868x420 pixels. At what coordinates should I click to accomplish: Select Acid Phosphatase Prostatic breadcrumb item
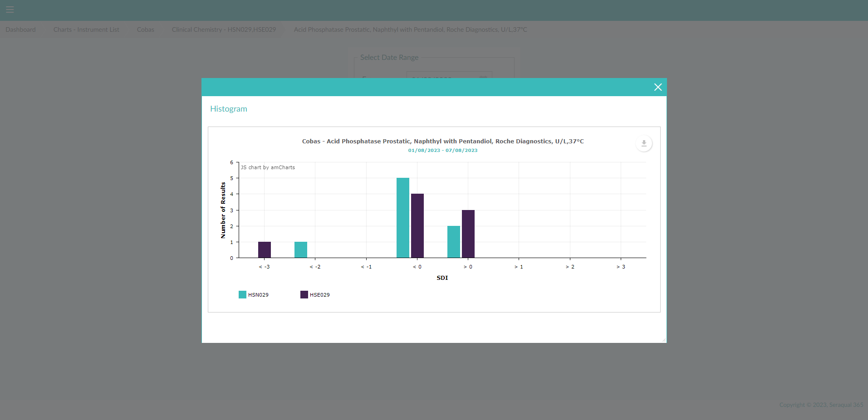coord(411,29)
